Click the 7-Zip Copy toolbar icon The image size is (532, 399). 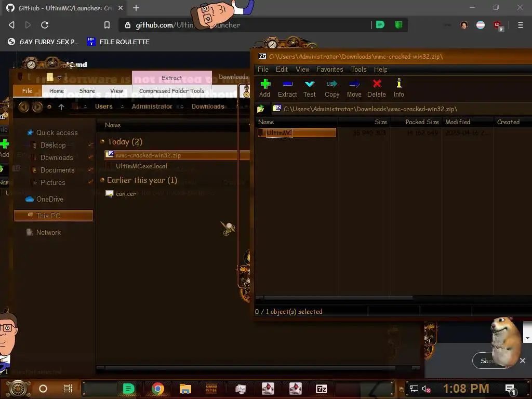pos(332,84)
